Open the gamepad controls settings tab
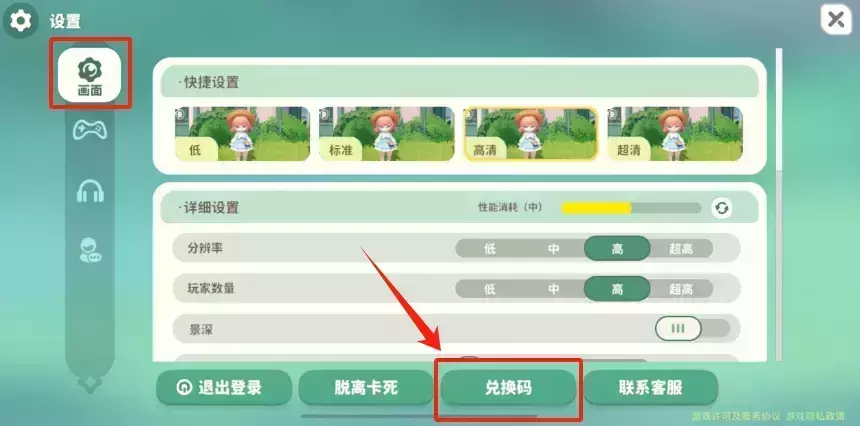The width and height of the screenshot is (860, 426). click(90, 130)
